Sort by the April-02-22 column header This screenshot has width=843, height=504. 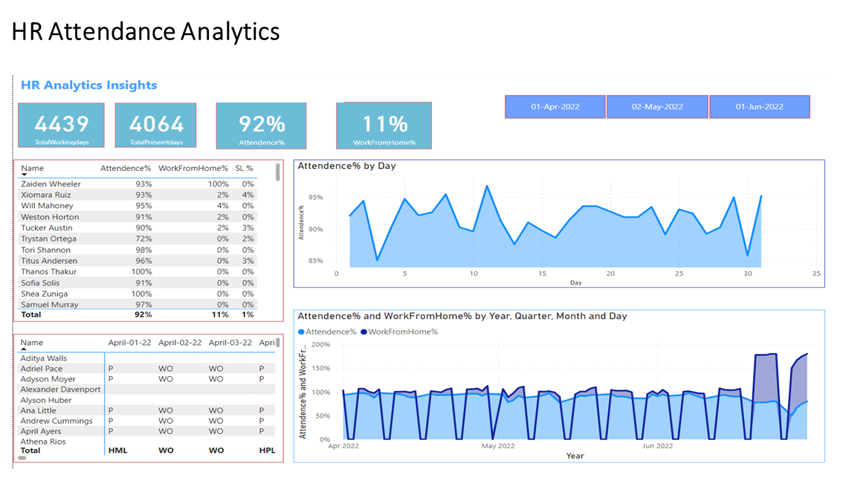click(x=180, y=343)
